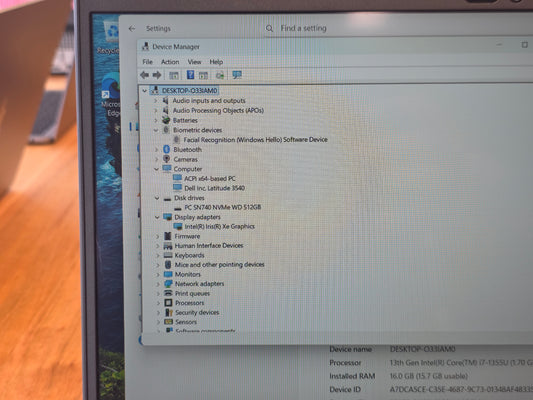Select Dell Inc. Latitude 3540 entry
Image resolution: width=533 pixels, height=400 pixels.
pos(214,188)
